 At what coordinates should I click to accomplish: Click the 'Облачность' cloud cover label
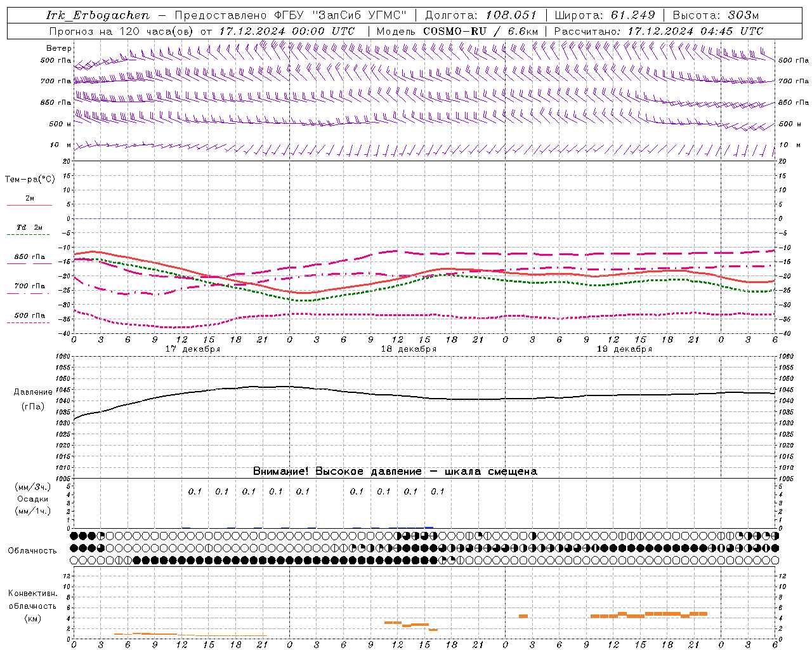coord(32,551)
